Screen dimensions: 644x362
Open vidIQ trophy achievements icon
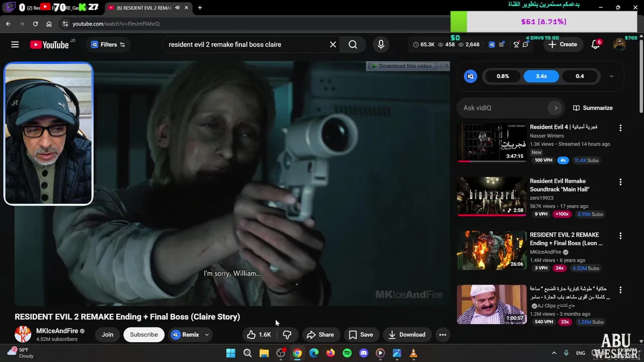[516, 45]
